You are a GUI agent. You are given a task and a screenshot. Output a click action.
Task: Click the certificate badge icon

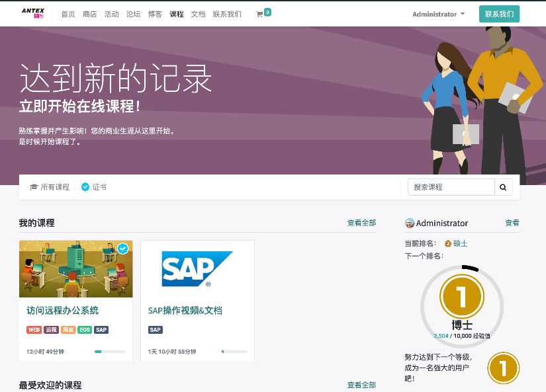click(x=85, y=187)
